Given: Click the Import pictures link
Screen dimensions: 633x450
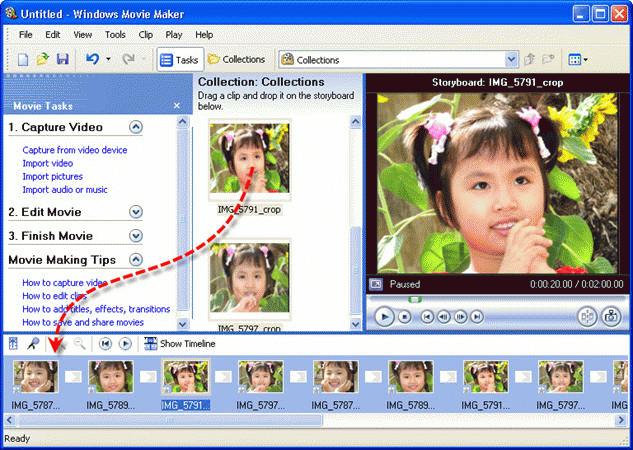Looking at the screenshot, I should click(x=52, y=176).
